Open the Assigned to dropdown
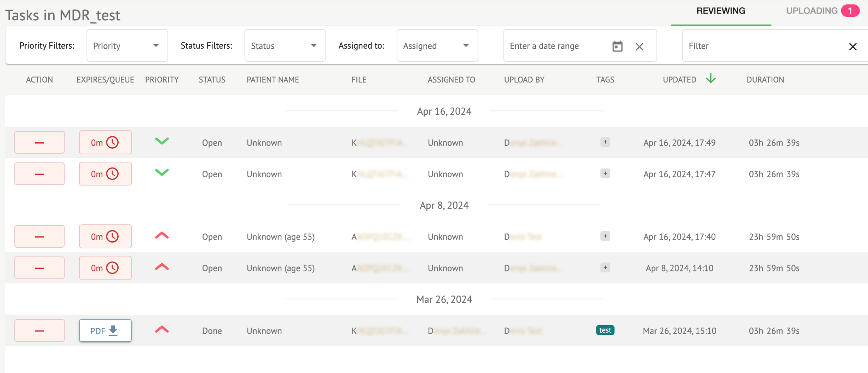Screen dimensions: 868x373 point(437,46)
